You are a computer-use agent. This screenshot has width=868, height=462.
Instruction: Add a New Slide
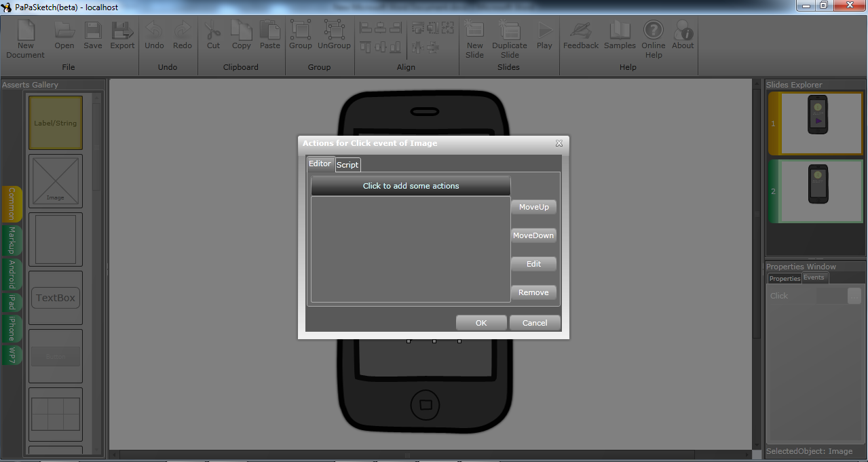[475, 39]
